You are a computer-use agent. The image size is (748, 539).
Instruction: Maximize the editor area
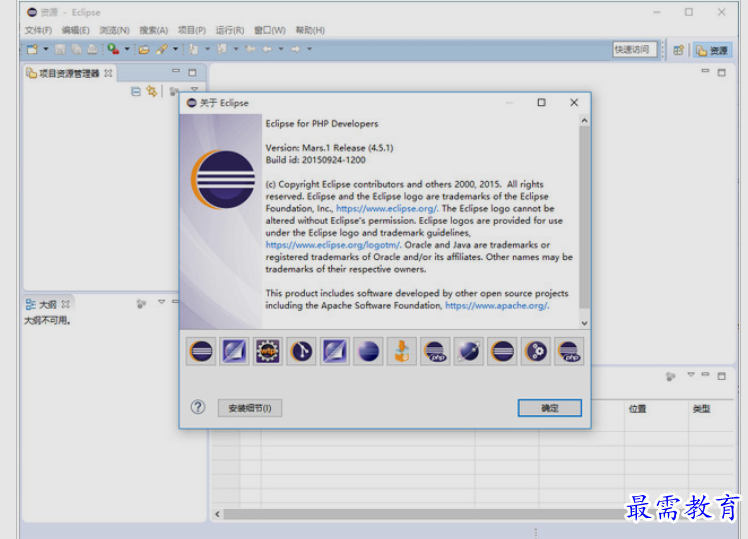click(721, 73)
